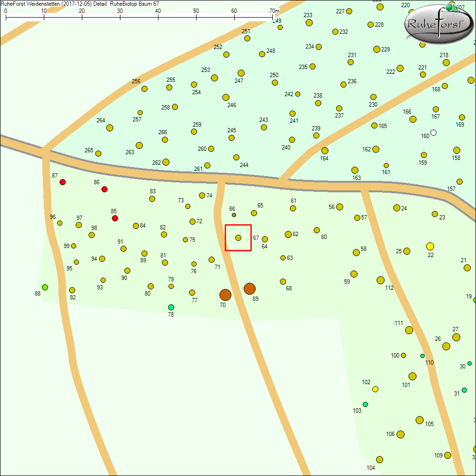Select the red tree 86 marker
The image size is (476, 476).
(105, 189)
